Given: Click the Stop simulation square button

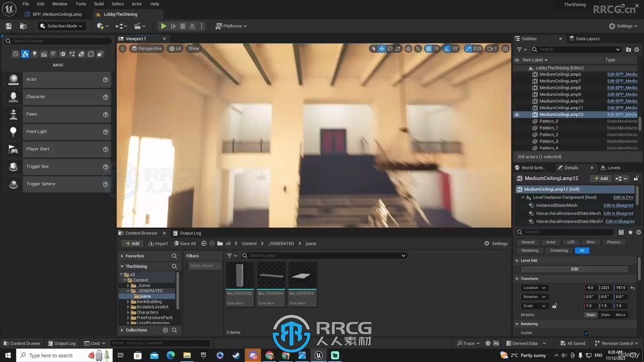Looking at the screenshot, I should [x=183, y=26].
